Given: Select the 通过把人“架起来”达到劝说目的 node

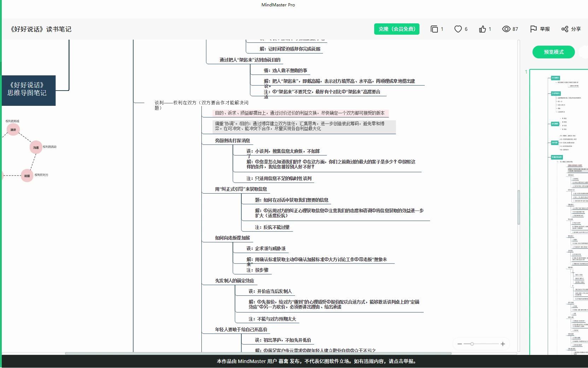Looking at the screenshot, I should [x=250, y=60].
